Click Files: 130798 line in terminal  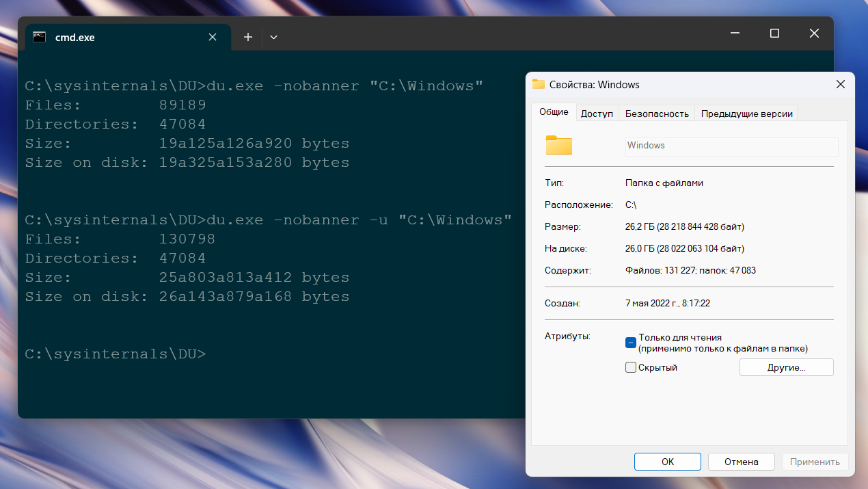pos(120,239)
